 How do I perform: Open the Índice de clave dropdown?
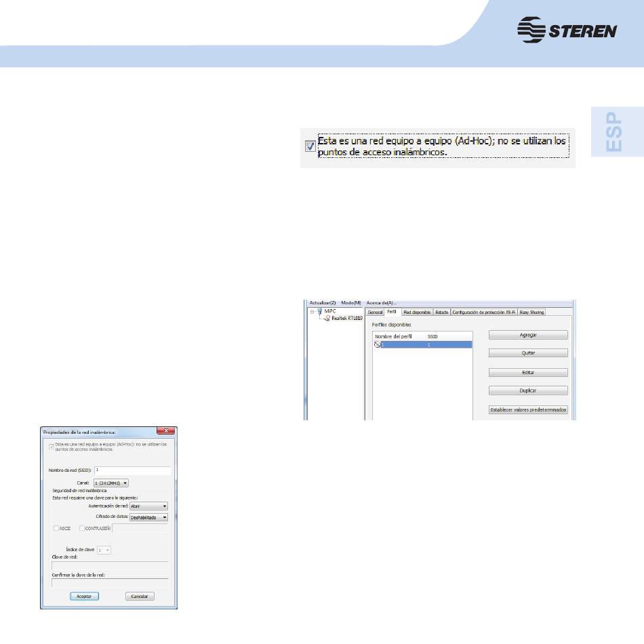point(104,550)
